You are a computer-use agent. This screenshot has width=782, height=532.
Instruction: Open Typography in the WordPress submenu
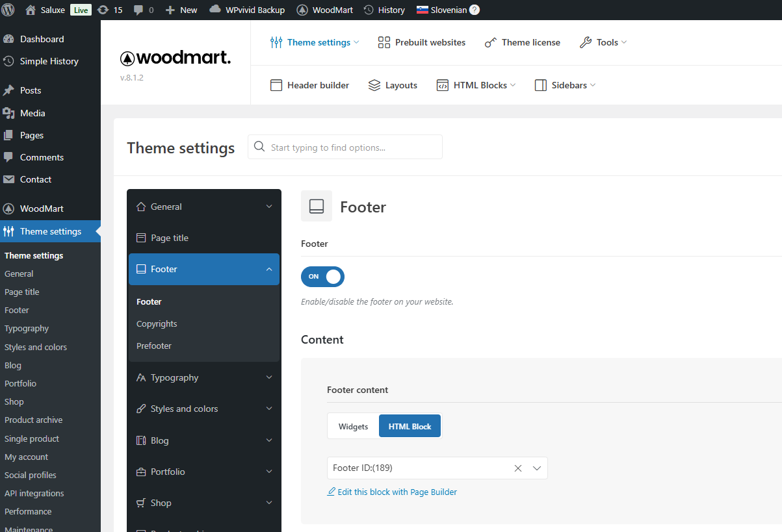27,329
